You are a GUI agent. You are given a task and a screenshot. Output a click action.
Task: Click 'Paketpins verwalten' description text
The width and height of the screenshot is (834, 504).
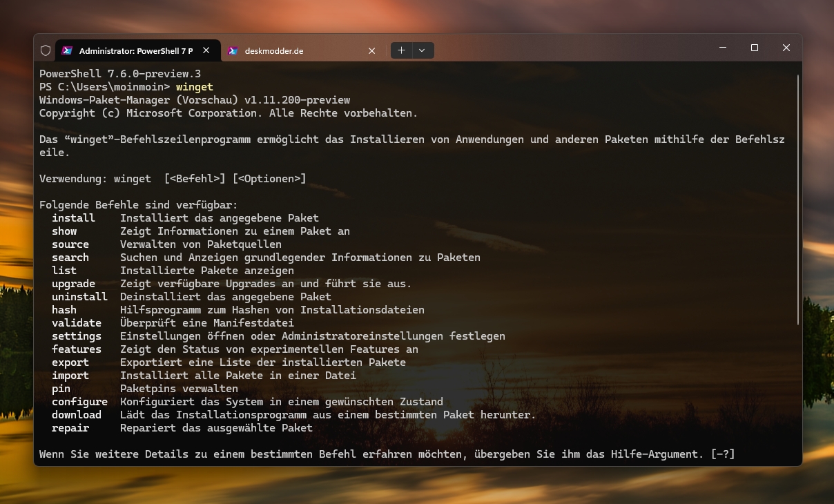179,389
